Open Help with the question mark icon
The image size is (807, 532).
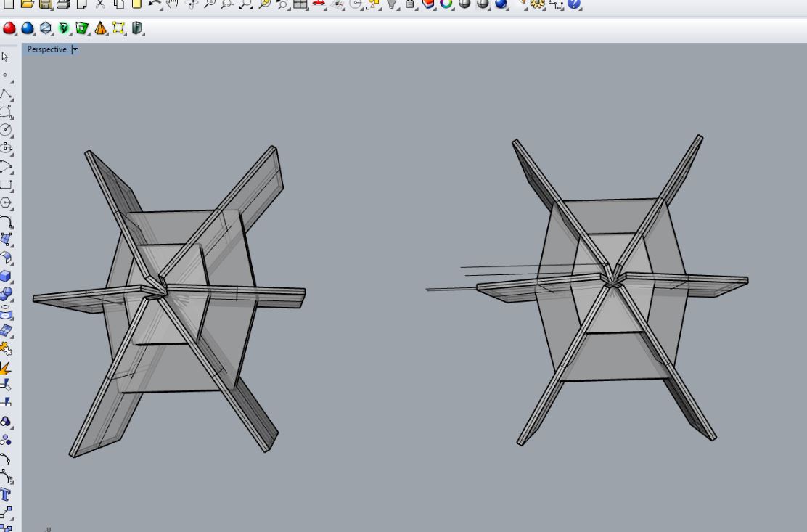[x=574, y=4]
